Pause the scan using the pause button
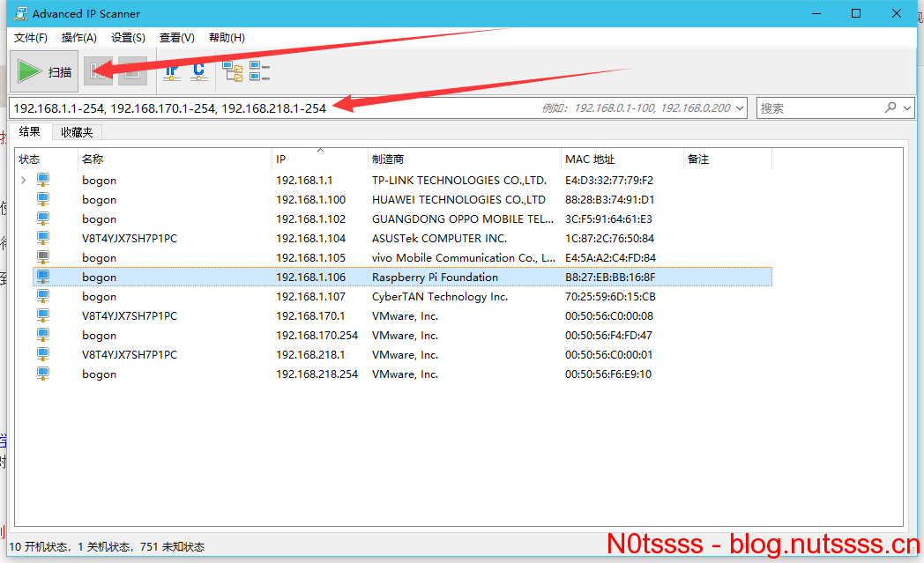The height and width of the screenshot is (563, 924). coord(98,71)
